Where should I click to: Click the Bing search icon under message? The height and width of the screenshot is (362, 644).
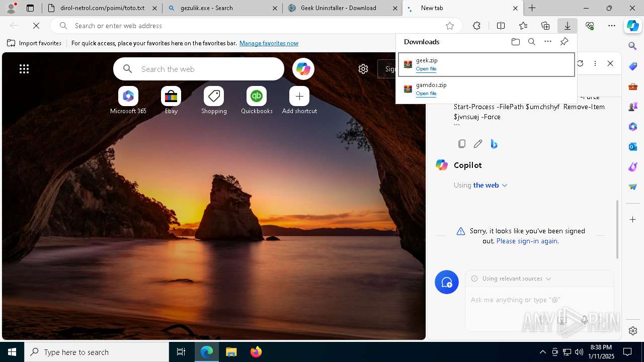[x=494, y=144]
